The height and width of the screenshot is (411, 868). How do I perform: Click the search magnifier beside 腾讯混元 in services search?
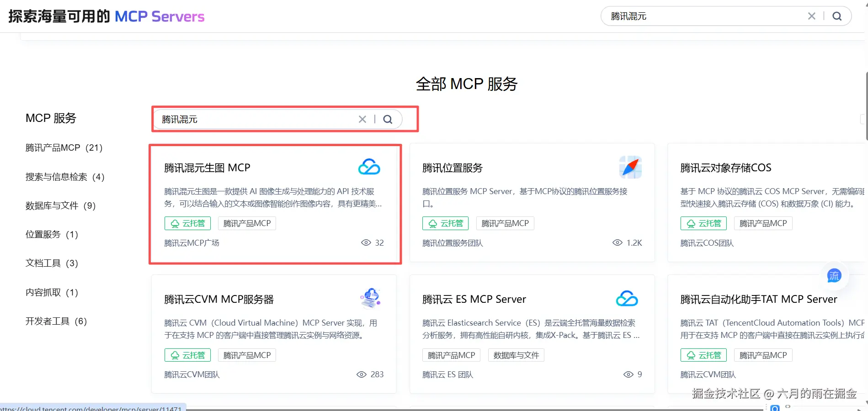(388, 119)
